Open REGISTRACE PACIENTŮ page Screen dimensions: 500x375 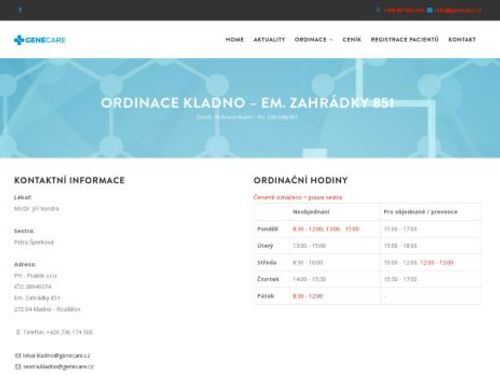[405, 39]
